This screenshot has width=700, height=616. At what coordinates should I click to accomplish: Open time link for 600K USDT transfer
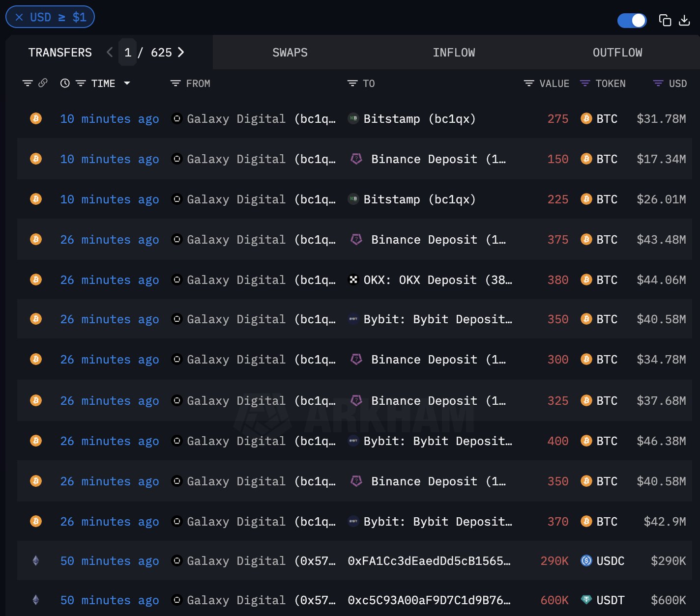click(x=110, y=600)
